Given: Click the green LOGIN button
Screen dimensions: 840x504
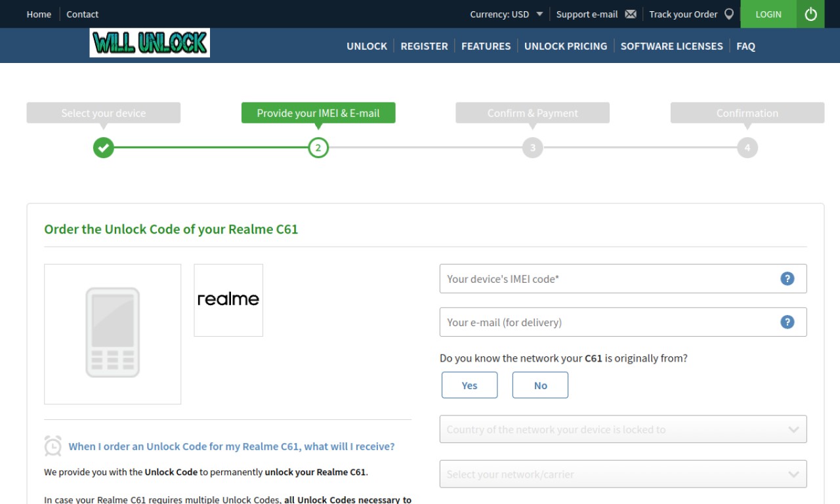Looking at the screenshot, I should (x=768, y=14).
